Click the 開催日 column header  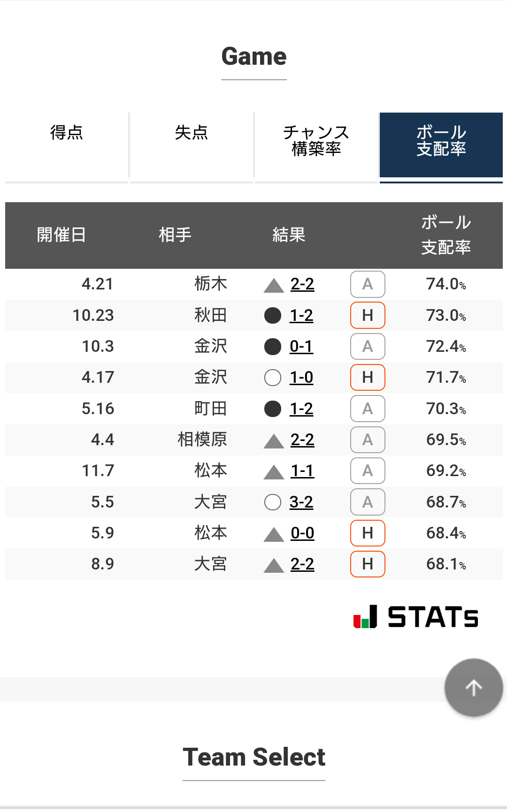[61, 235]
